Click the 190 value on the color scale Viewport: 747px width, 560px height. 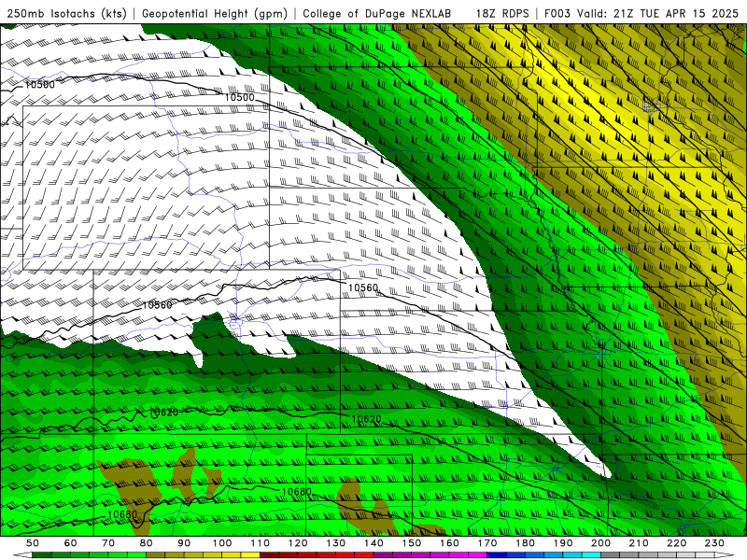(x=564, y=543)
